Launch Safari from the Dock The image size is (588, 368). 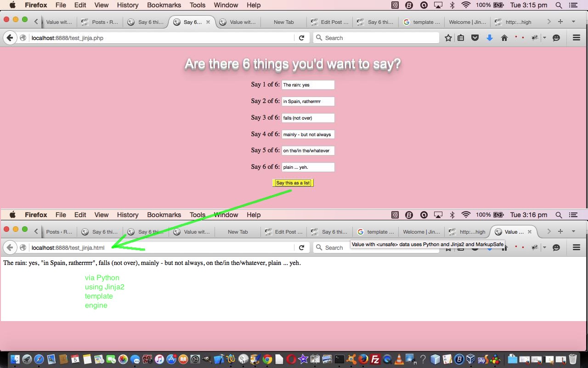coord(39,359)
